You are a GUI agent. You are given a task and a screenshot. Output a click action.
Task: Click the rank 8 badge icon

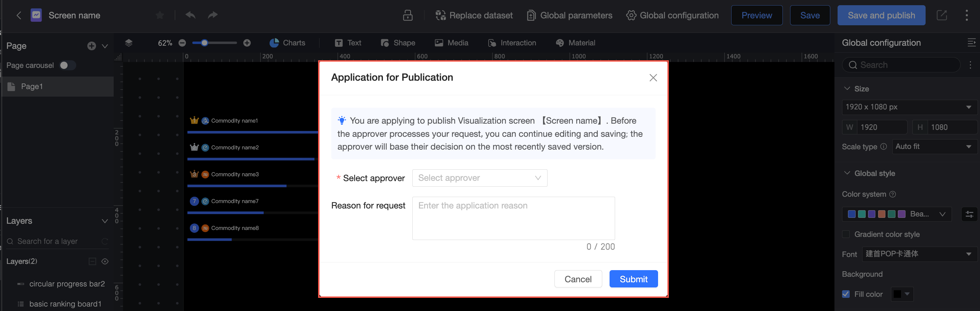[x=194, y=228]
